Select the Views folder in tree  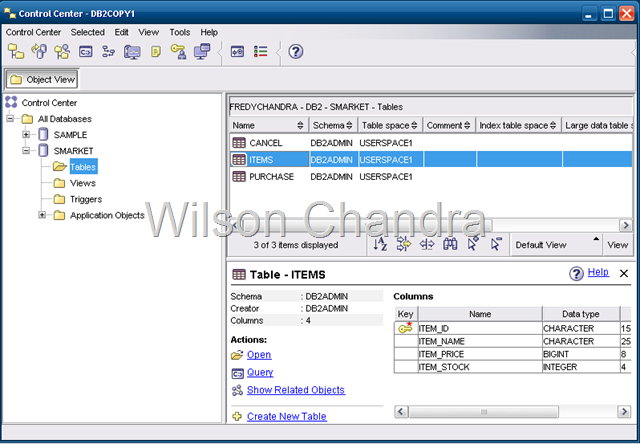(x=83, y=183)
